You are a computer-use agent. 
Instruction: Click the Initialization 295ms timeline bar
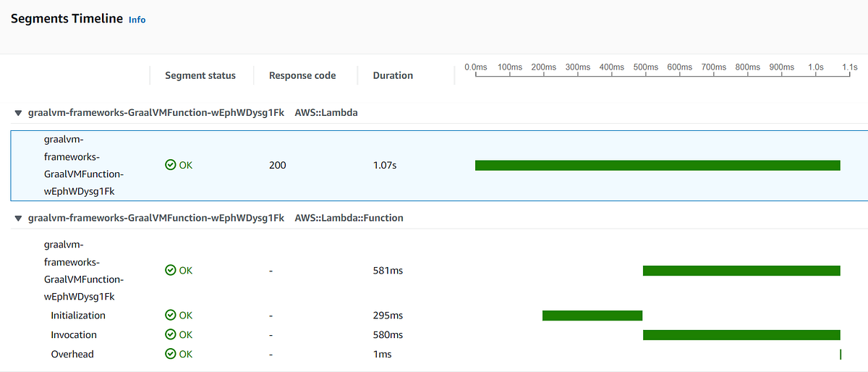coord(592,316)
